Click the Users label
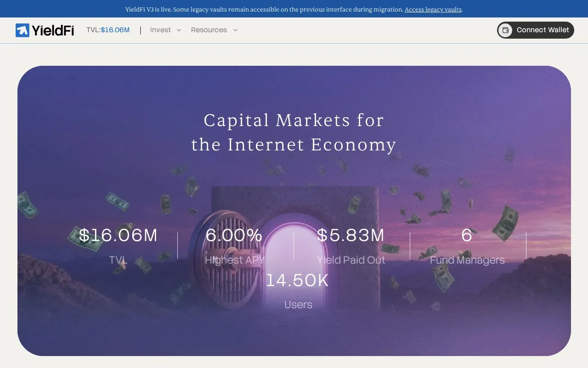The height and width of the screenshot is (368, 588). pyautogui.click(x=298, y=305)
